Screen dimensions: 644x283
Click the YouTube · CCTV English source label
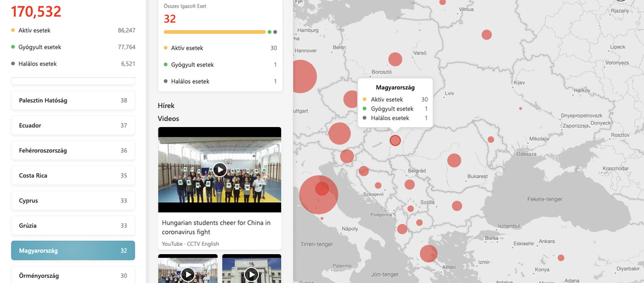point(190,243)
